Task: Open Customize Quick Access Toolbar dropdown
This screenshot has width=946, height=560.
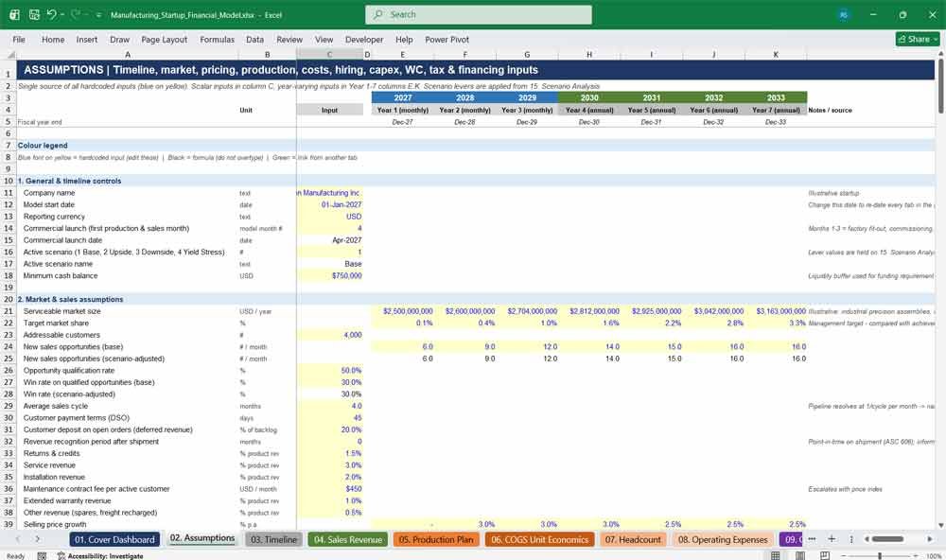Action: coord(98,15)
